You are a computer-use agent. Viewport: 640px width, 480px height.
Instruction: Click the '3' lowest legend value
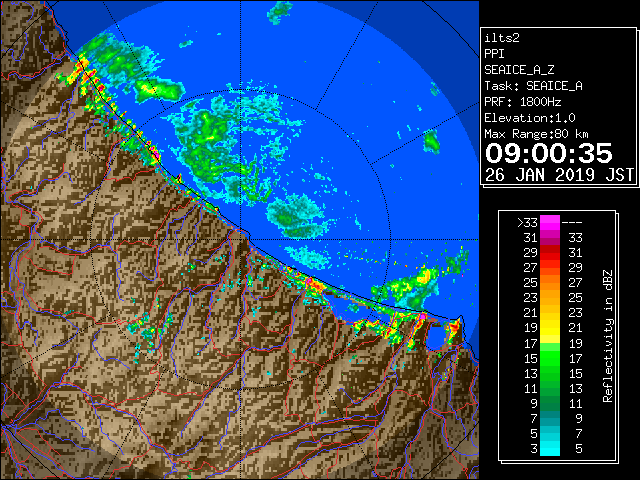534,449
